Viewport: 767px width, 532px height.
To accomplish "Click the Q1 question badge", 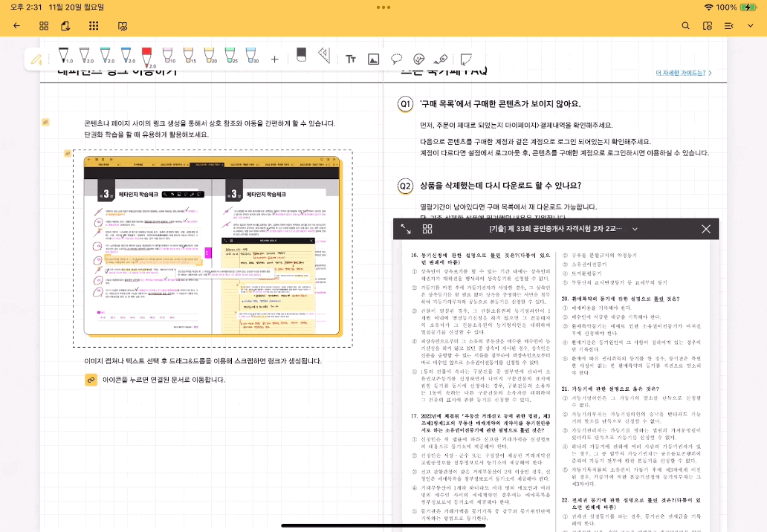I will 406,104.
